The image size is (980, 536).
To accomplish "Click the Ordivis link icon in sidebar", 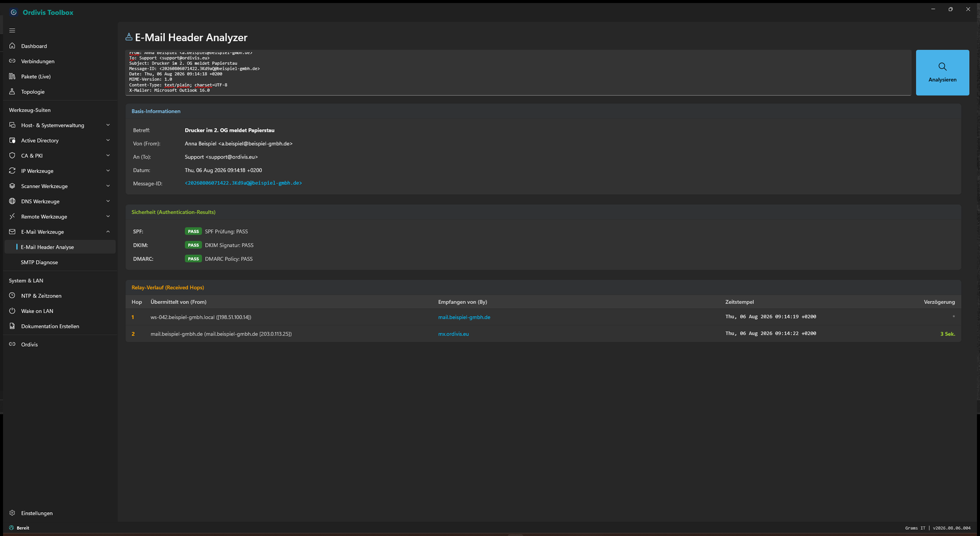I will (12, 344).
